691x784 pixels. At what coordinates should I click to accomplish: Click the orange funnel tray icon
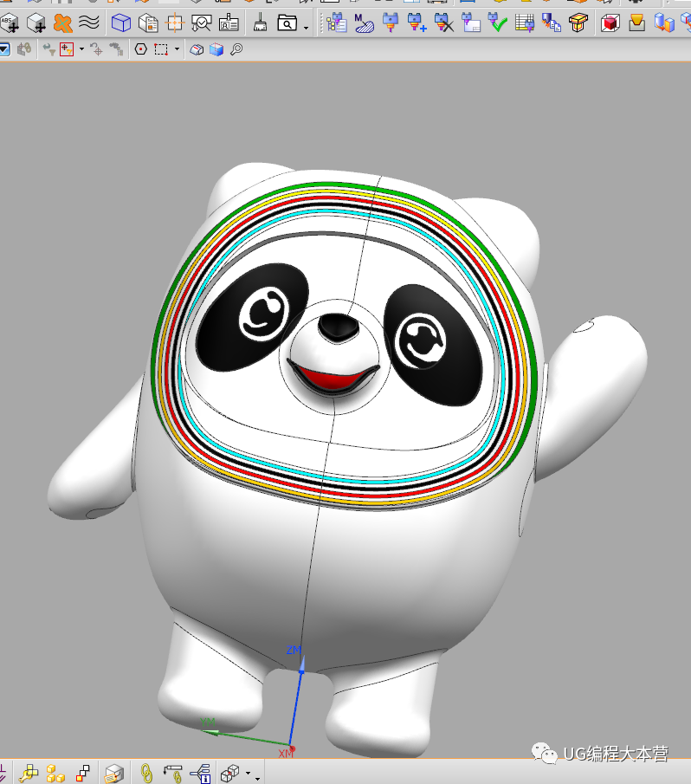click(x=636, y=23)
